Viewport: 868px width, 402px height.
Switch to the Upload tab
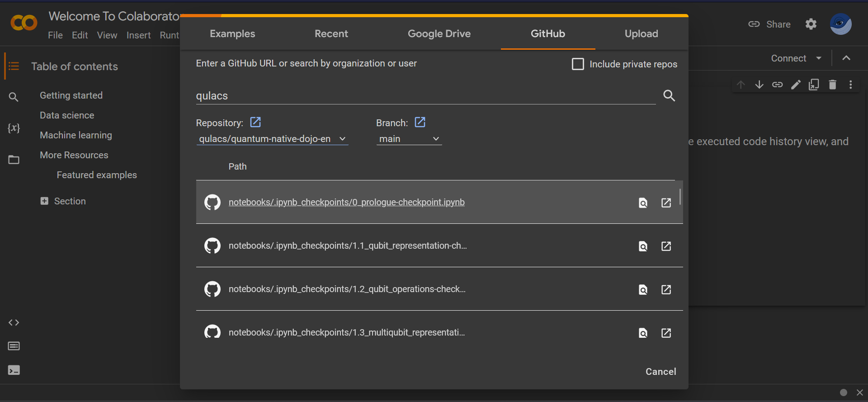[x=641, y=33]
